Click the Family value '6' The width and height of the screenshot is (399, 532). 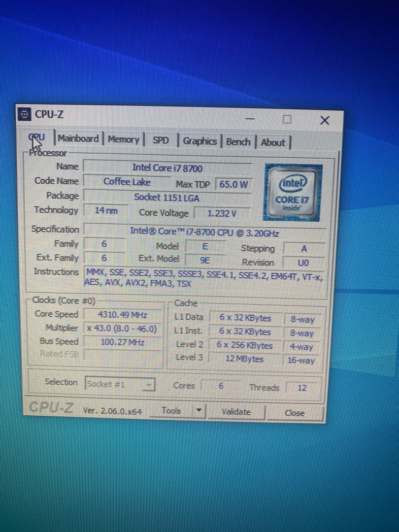104,244
